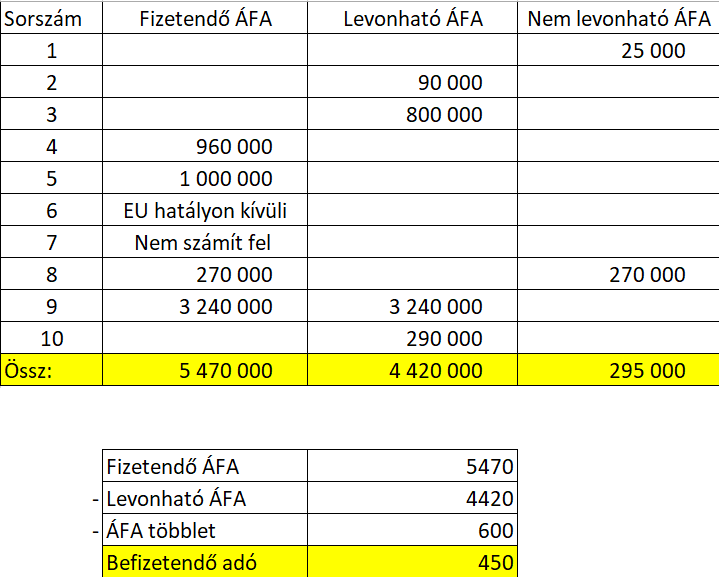The image size is (719, 577).
Task: Select the "Nem levonható ÁFA" column header
Action: [x=618, y=18]
